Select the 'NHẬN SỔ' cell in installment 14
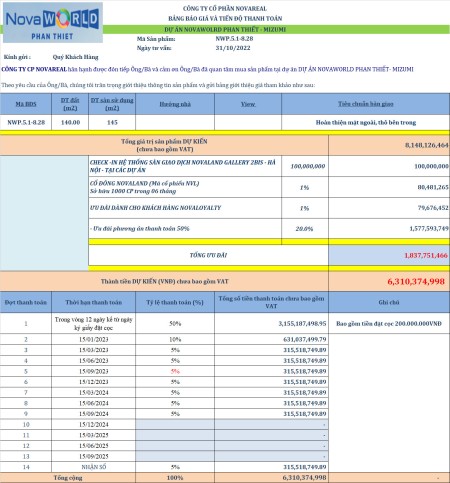 [x=93, y=467]
